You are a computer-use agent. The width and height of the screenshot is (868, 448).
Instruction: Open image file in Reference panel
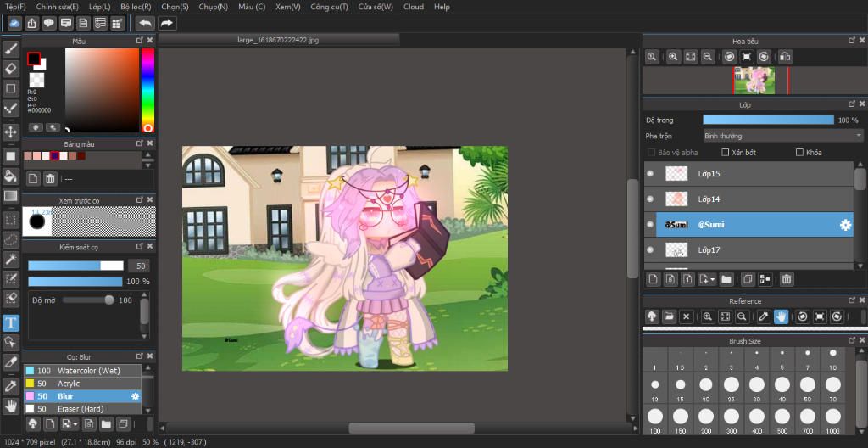(x=669, y=316)
